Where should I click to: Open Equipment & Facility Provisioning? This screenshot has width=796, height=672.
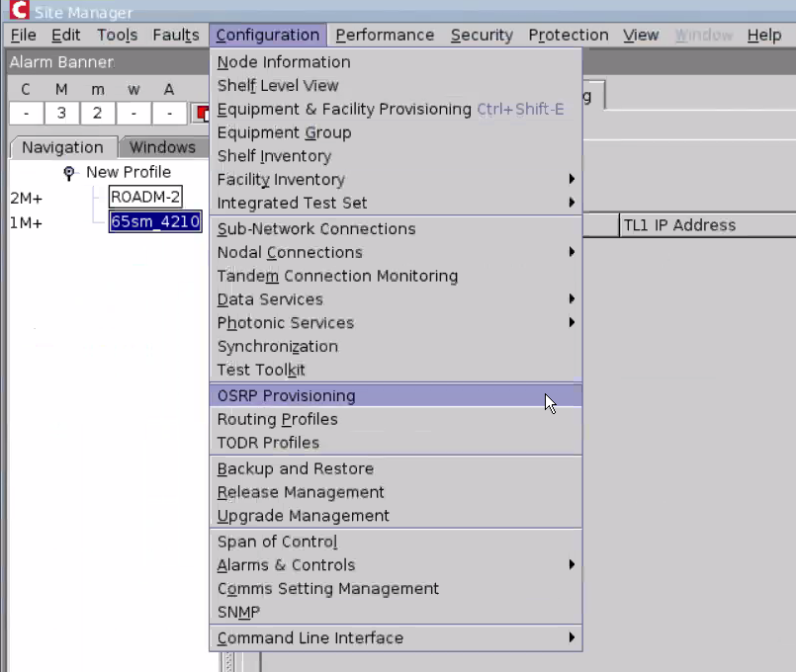point(396,109)
